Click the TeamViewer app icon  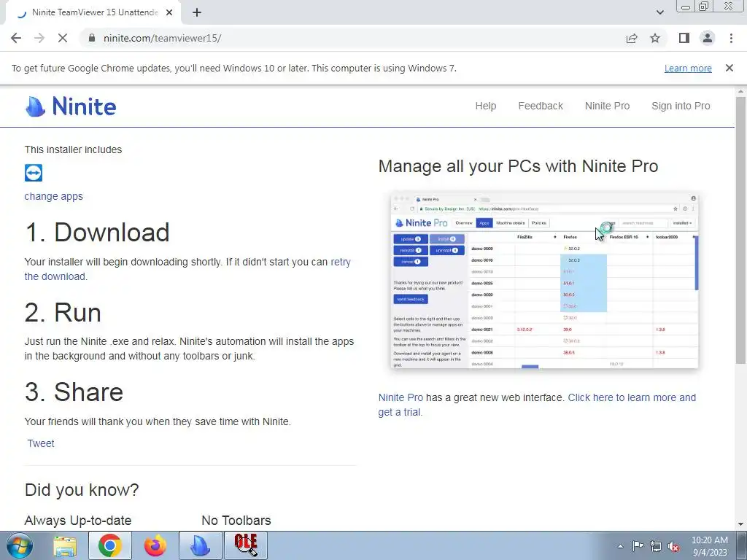[x=34, y=173]
